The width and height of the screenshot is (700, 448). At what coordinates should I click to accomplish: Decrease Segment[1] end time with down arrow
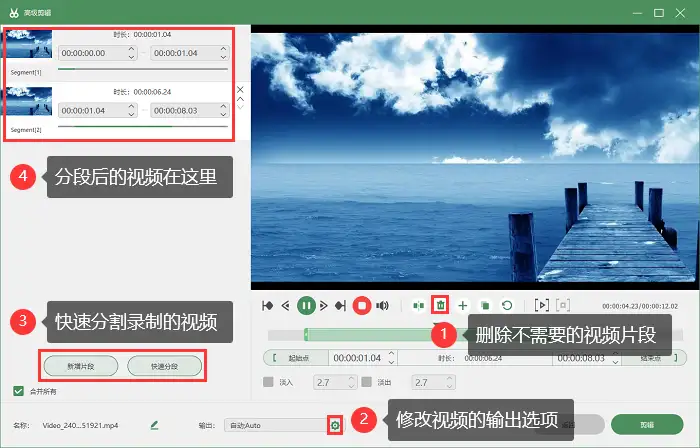coord(224,57)
